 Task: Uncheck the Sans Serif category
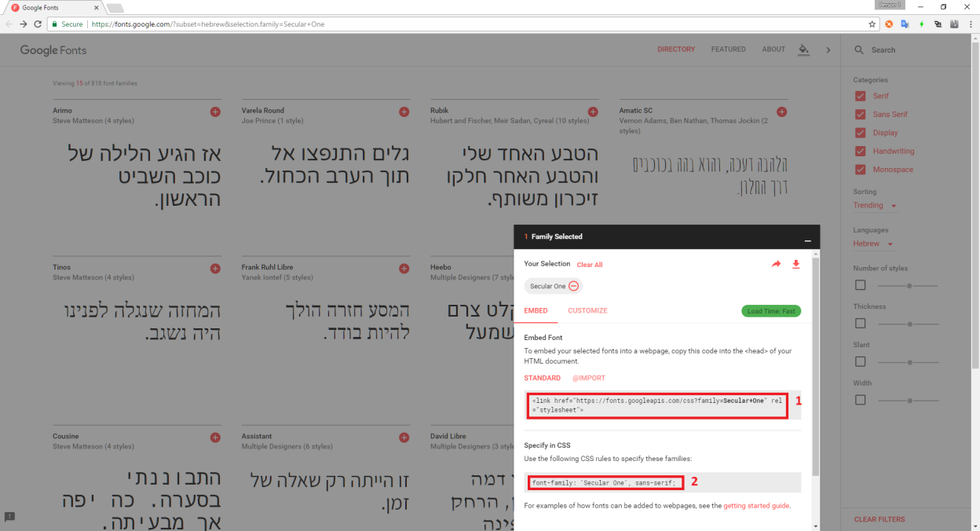point(860,114)
